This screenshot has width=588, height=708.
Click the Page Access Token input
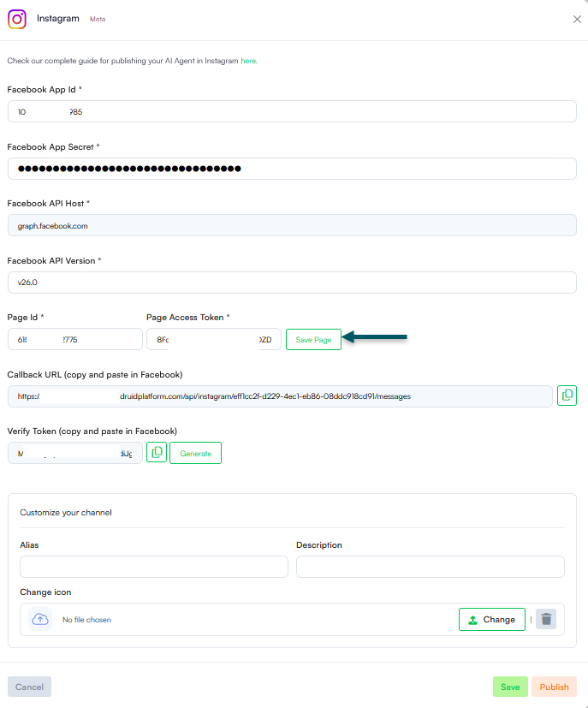[214, 339]
